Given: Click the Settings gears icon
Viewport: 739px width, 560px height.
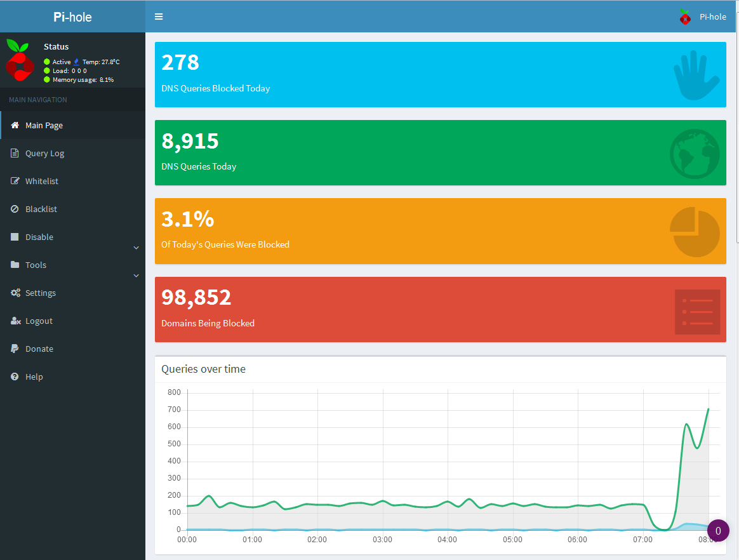Looking at the screenshot, I should click(x=15, y=293).
